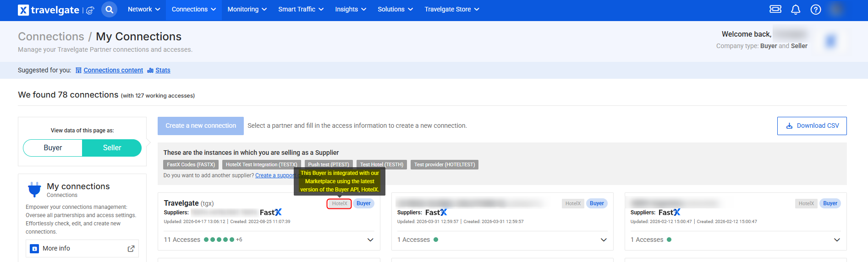Click the More info button
This screenshot has width=868, height=262.
pos(82,248)
